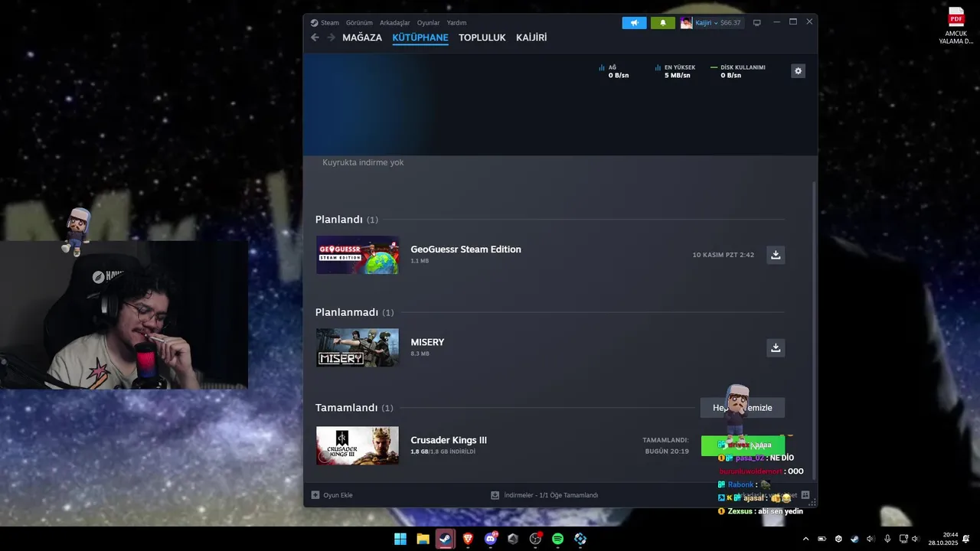
Task: Switch to the KÜTÜPHANE tab
Action: point(420,37)
